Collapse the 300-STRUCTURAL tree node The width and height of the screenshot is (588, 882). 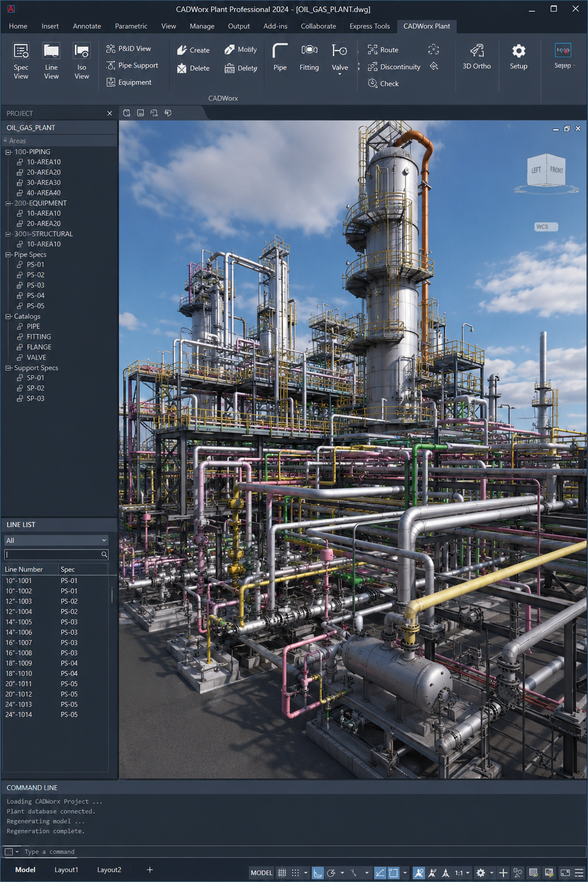(x=8, y=234)
